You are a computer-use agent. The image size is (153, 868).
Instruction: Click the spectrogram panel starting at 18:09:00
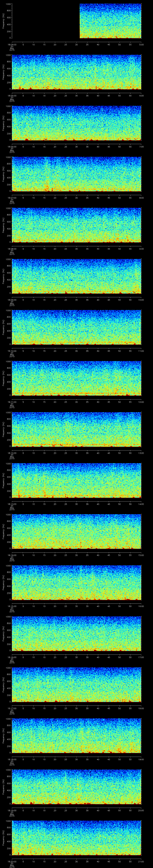[77, 276]
